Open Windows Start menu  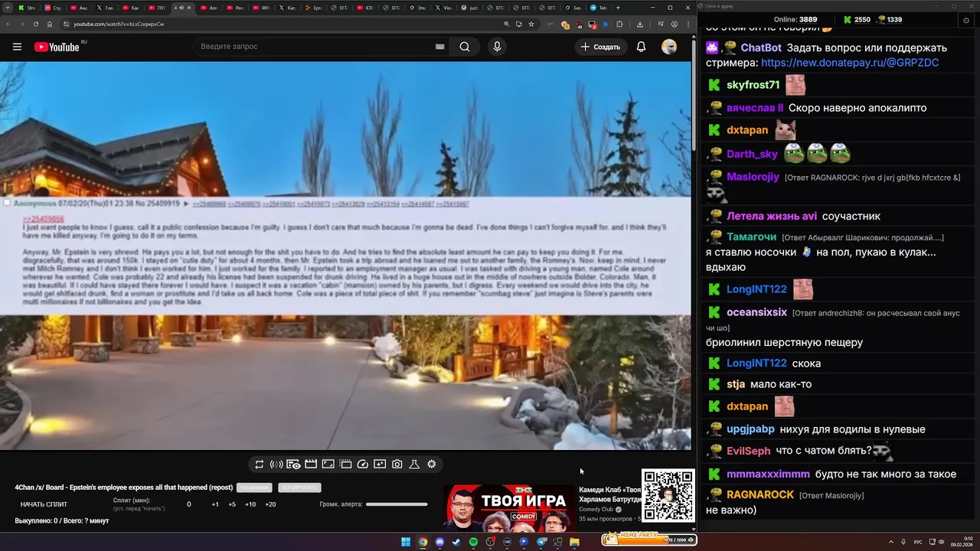coord(406,542)
